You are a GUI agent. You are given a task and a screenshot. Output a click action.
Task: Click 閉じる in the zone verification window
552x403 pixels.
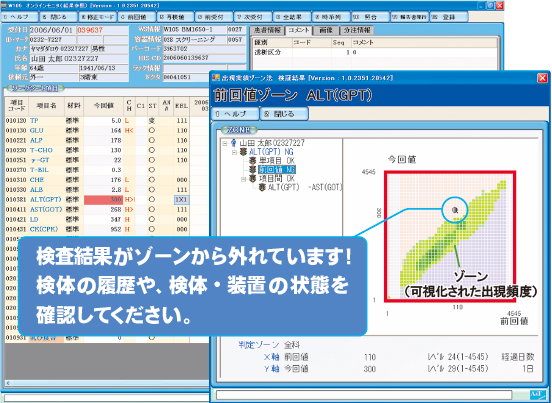tap(284, 114)
